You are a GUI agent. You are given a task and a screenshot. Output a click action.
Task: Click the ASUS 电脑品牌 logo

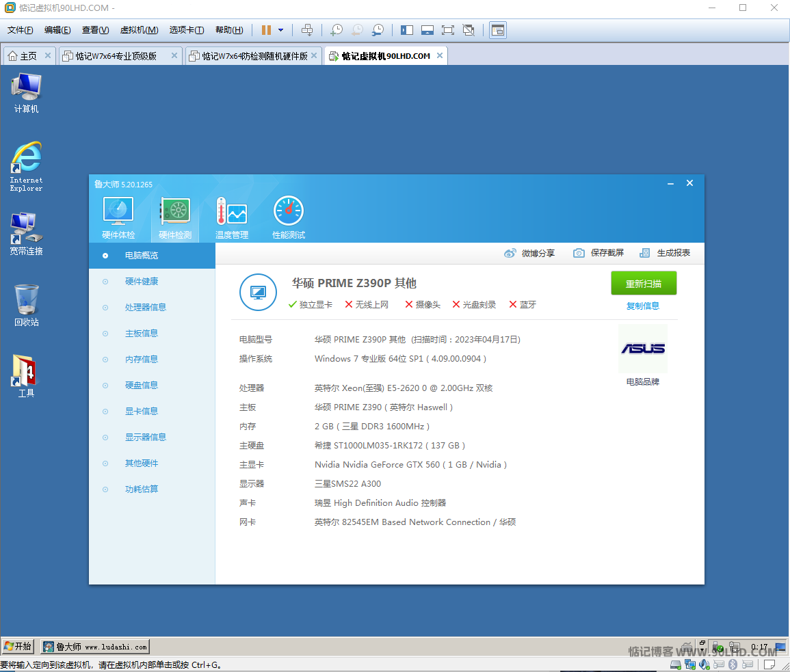pyautogui.click(x=643, y=349)
